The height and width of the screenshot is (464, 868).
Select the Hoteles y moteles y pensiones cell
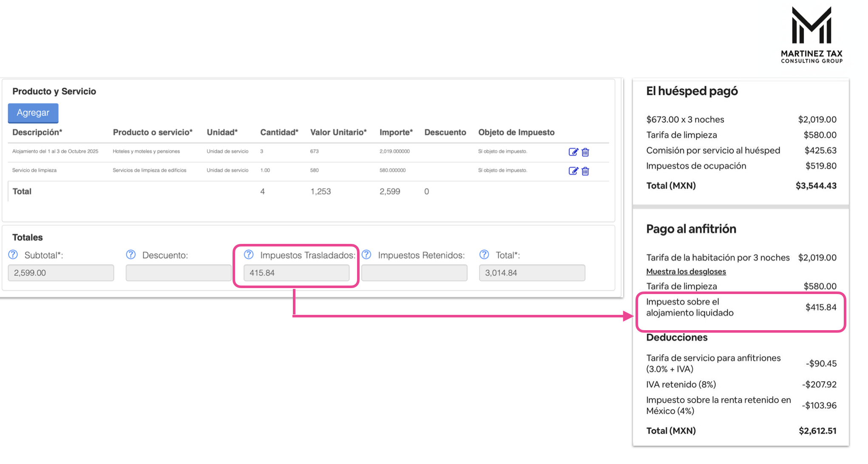click(x=146, y=151)
